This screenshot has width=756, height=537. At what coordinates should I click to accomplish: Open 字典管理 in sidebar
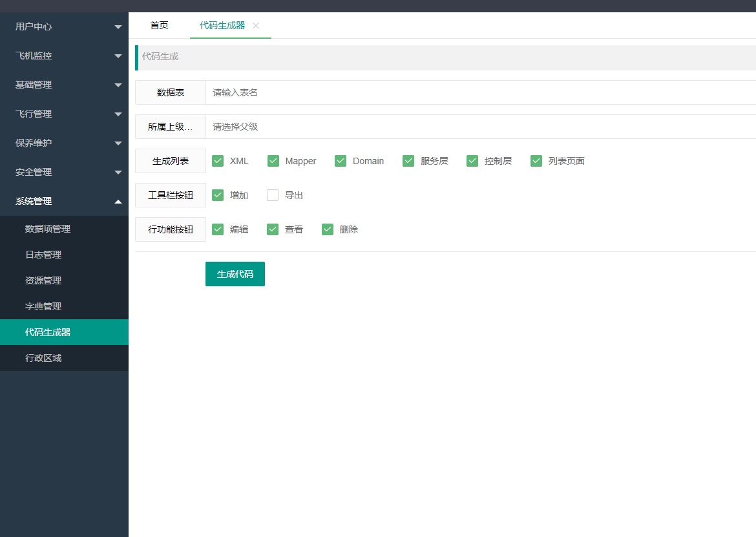64,306
